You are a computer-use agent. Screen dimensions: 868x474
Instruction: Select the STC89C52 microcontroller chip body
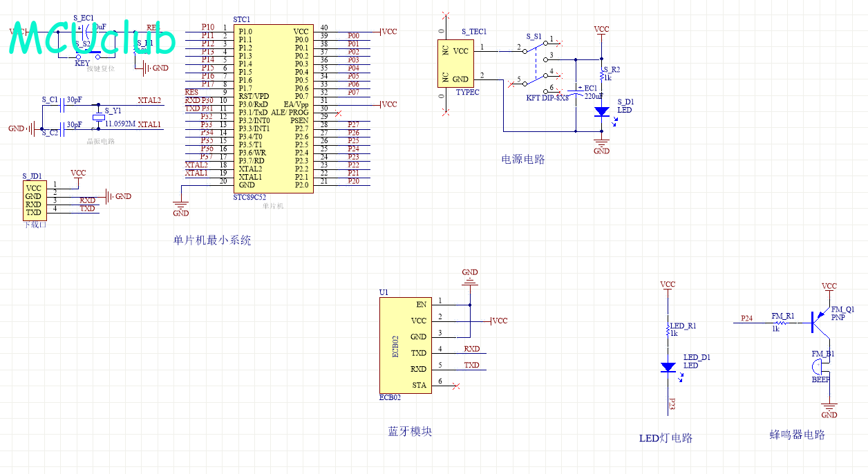[273, 108]
